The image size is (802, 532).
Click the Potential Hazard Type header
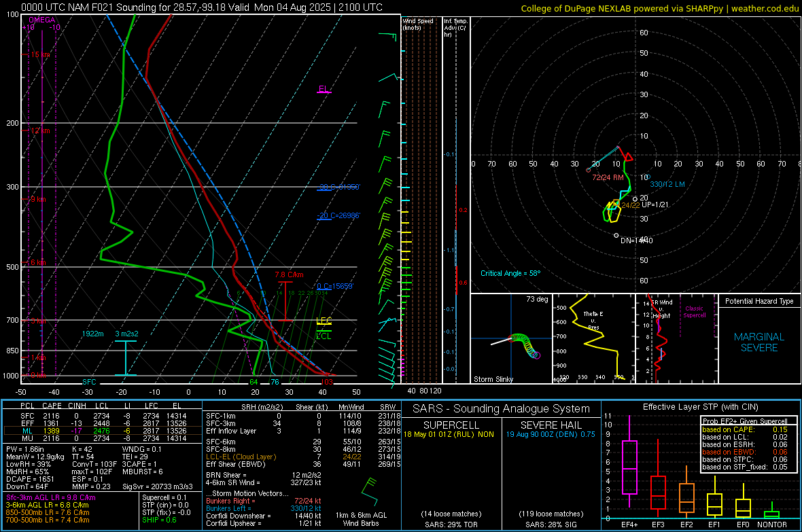tap(759, 301)
